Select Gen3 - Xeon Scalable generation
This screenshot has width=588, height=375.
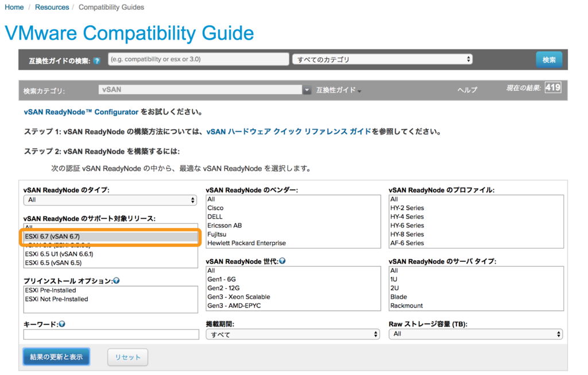(x=293, y=297)
